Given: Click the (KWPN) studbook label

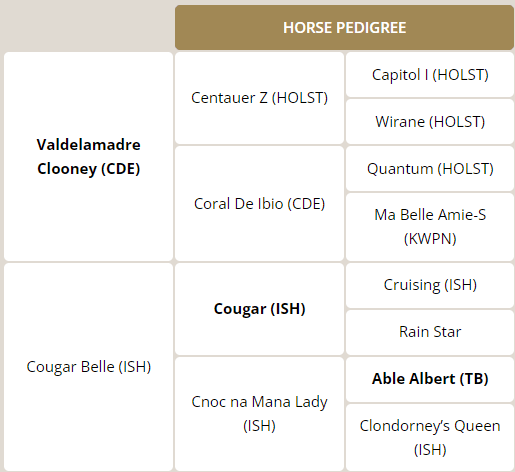Looking at the screenshot, I should tap(430, 239).
